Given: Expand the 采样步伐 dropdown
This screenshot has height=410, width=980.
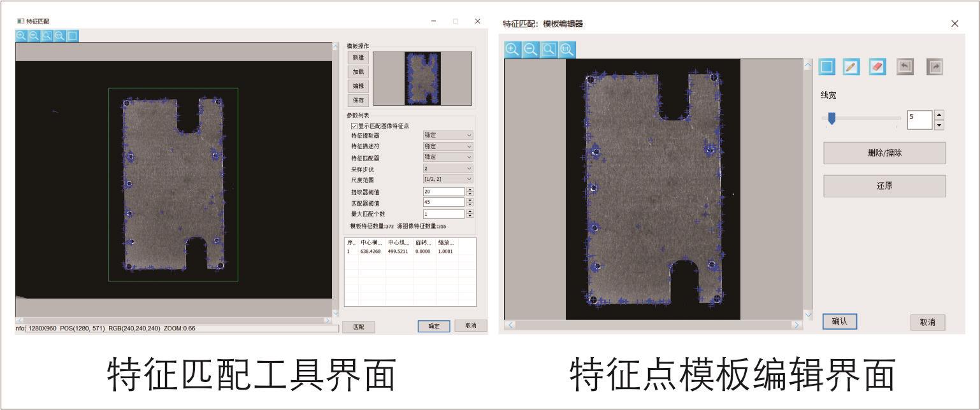Looking at the screenshot, I should [x=448, y=169].
